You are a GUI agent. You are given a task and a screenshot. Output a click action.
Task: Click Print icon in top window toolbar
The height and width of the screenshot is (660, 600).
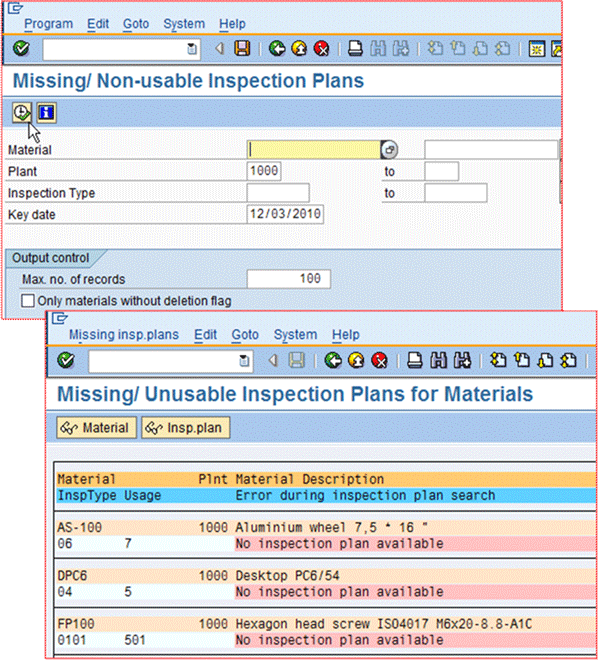pos(355,48)
